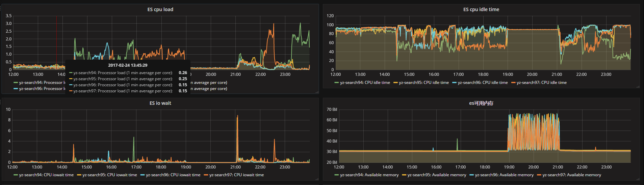Screen dimensions: 644x185
Task: Open the ES io wait panel title menu
Action: [x=160, y=103]
